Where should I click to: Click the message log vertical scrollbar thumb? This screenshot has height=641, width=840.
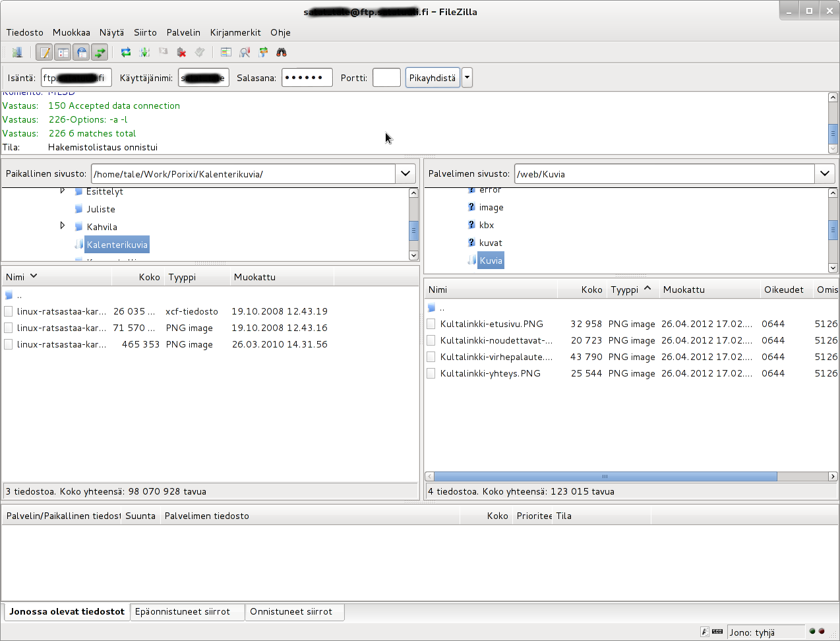(833, 133)
